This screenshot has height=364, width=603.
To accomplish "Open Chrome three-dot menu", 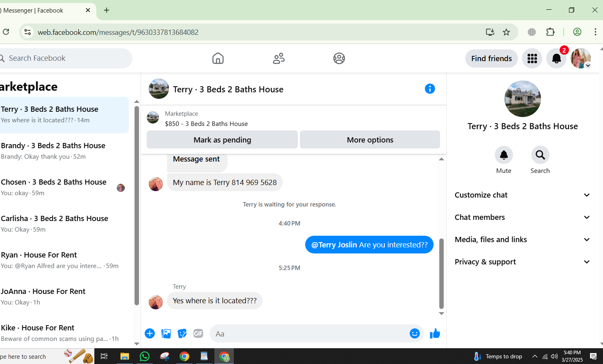I will click(x=595, y=32).
